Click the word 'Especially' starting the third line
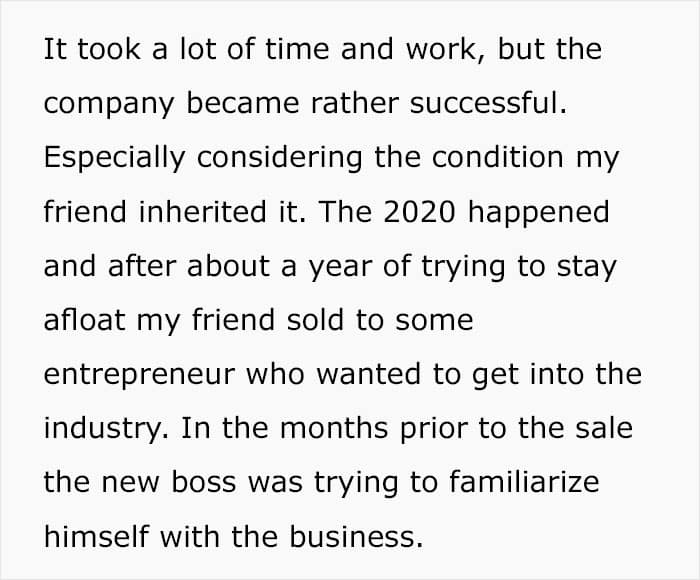 (114, 159)
